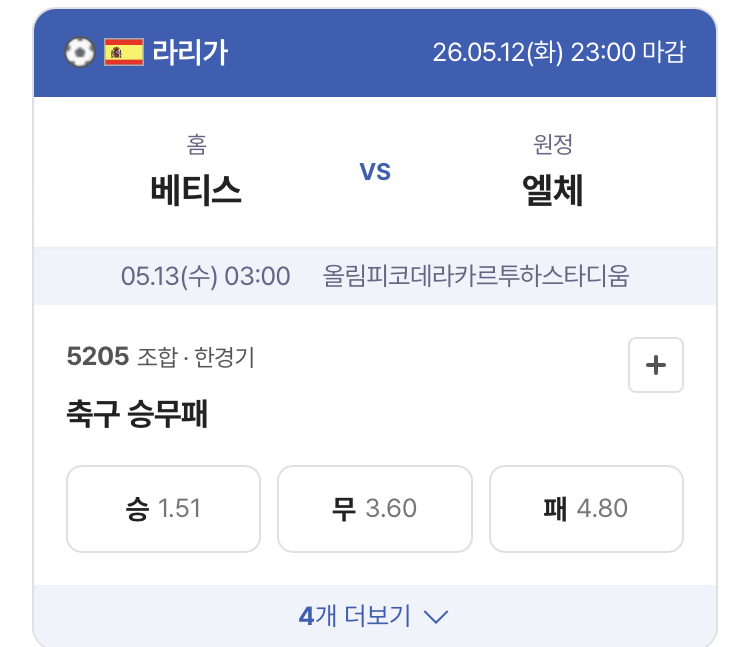Open the 라리가 league header
Viewport: 750px width, 647px height.
point(190,52)
